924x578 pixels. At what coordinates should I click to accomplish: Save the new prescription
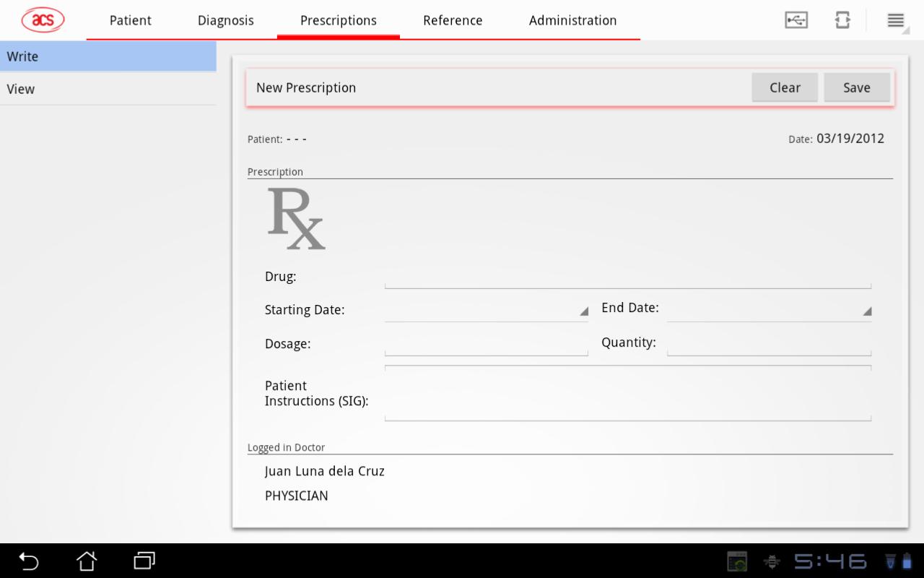click(x=857, y=87)
